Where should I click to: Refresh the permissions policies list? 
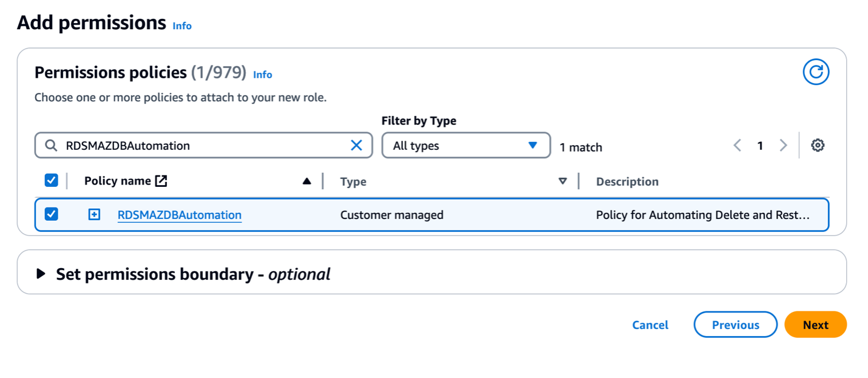(816, 72)
